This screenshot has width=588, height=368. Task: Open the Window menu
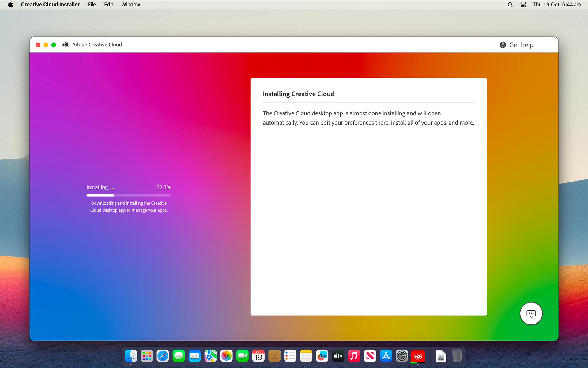131,5
